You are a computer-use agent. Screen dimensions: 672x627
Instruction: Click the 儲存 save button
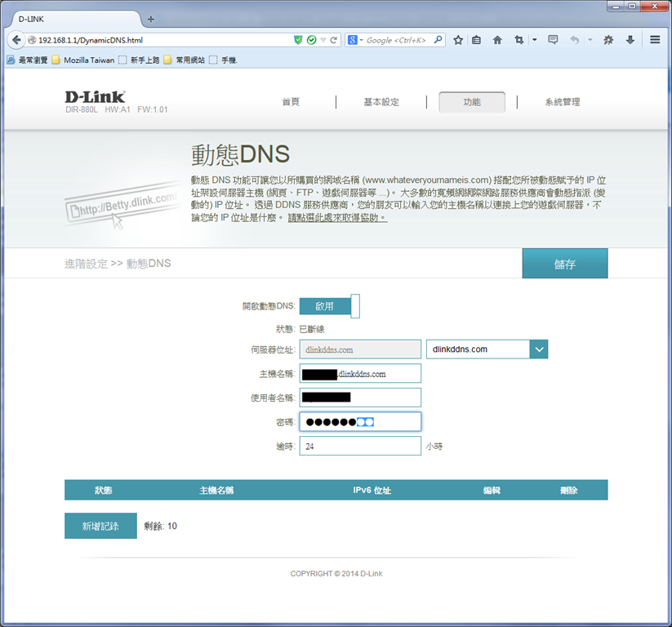(565, 264)
